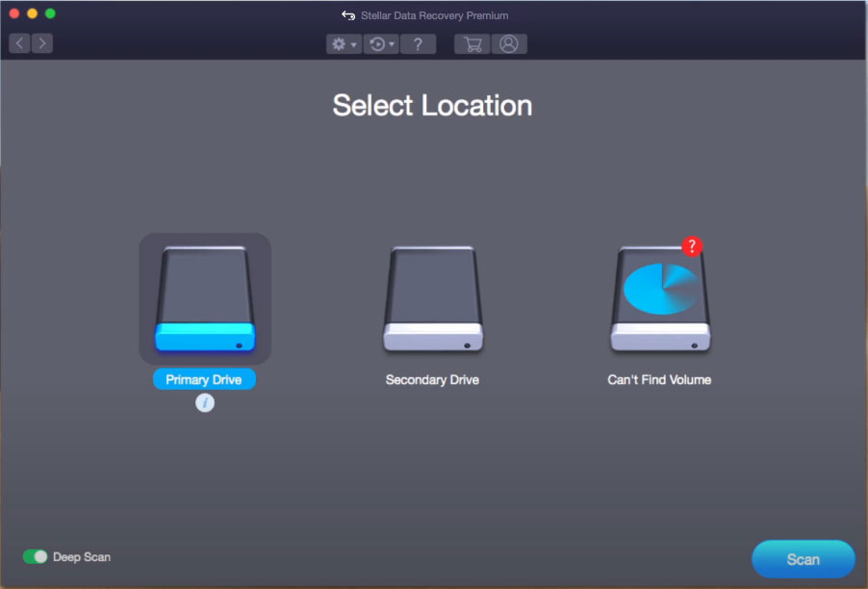Click the shopping cart to buy
868x589 pixels.
[x=471, y=43]
